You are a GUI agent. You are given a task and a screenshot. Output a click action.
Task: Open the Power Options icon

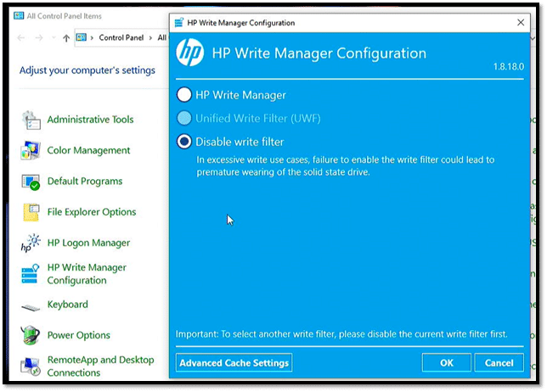coord(30,335)
